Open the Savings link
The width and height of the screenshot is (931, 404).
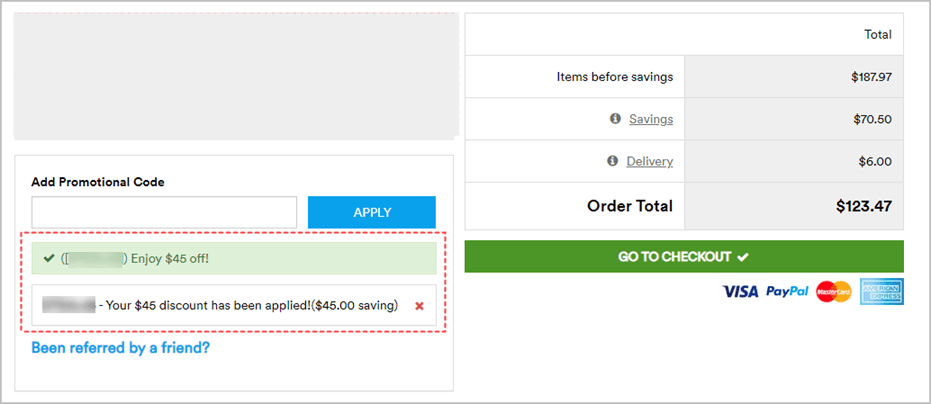651,119
